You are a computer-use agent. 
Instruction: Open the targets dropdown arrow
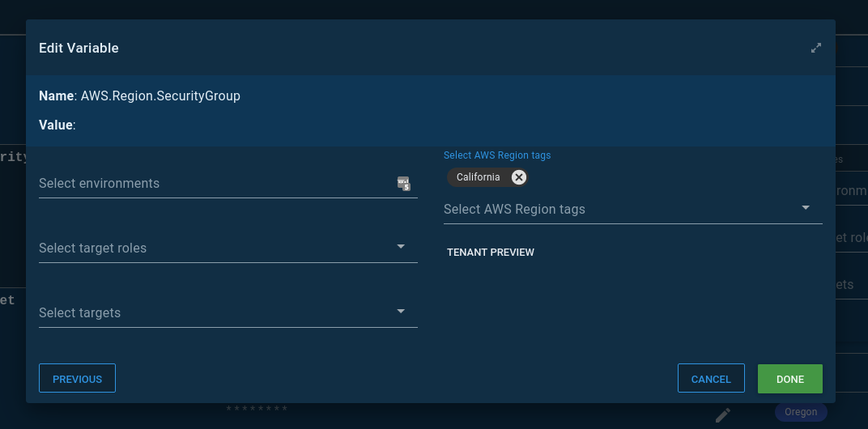(401, 312)
